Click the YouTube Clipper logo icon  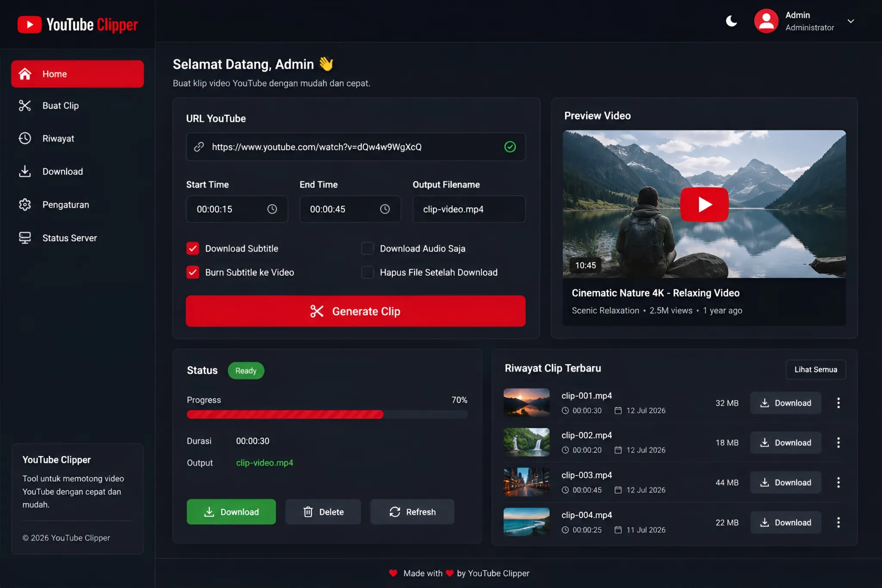29,25
